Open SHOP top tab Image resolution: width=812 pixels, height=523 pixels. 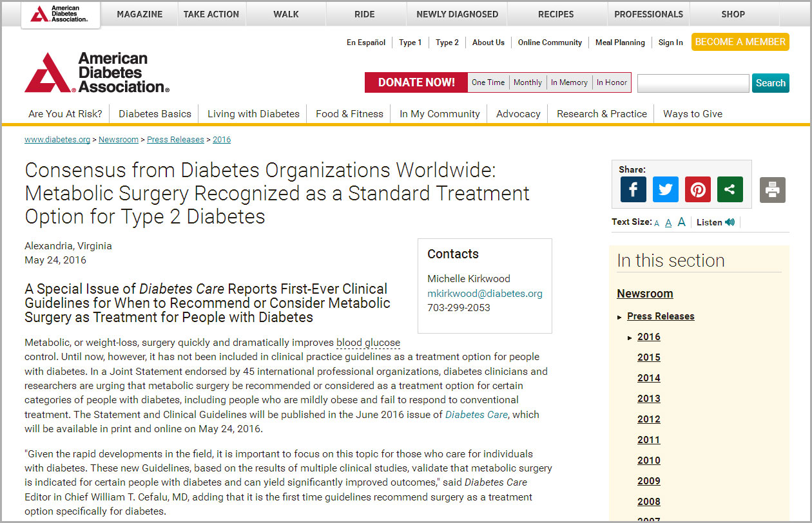pos(733,14)
